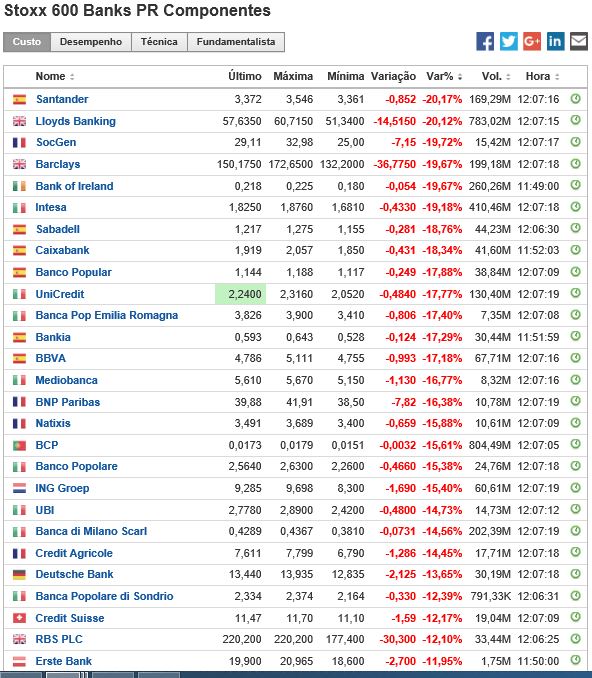Open Banca Popolare di Sondrio link
The height and width of the screenshot is (678, 592).
tap(104, 596)
